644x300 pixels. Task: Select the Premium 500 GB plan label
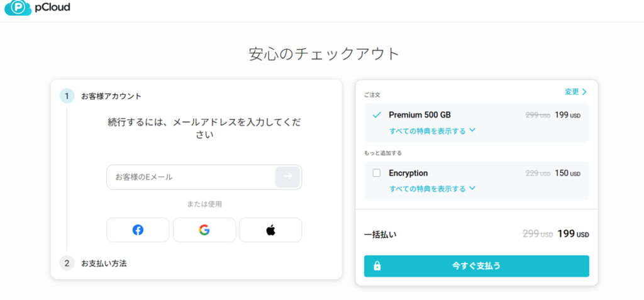click(x=419, y=115)
